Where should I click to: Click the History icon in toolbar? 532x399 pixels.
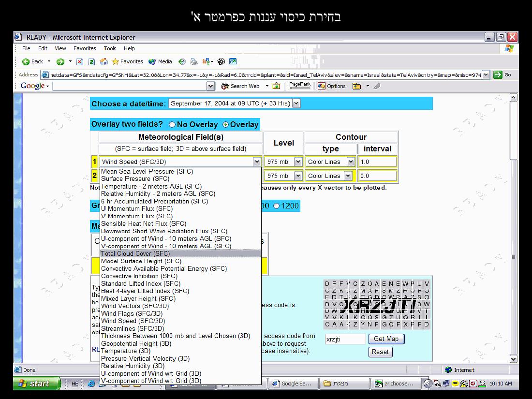click(x=182, y=62)
